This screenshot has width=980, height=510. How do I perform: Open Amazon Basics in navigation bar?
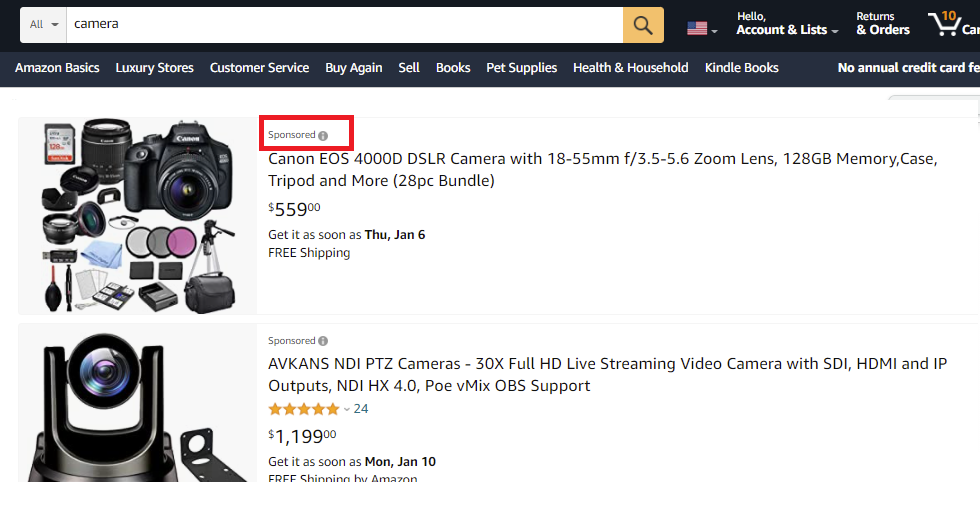click(57, 68)
